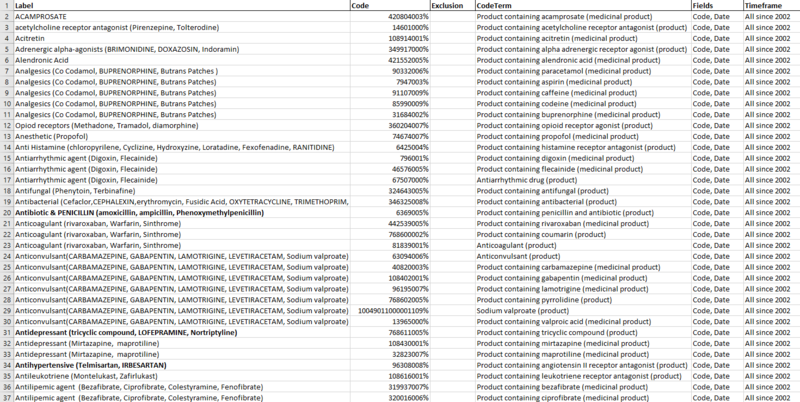800x402 pixels.
Task: Click 'Product containing digoxin' cell
Action: pyautogui.click(x=583, y=158)
